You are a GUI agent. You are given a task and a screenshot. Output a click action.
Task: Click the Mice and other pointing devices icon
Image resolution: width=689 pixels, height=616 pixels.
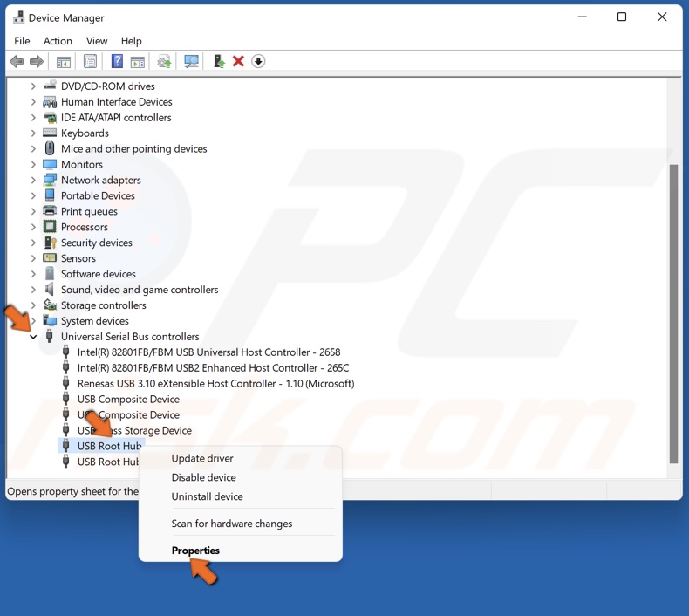coord(50,148)
